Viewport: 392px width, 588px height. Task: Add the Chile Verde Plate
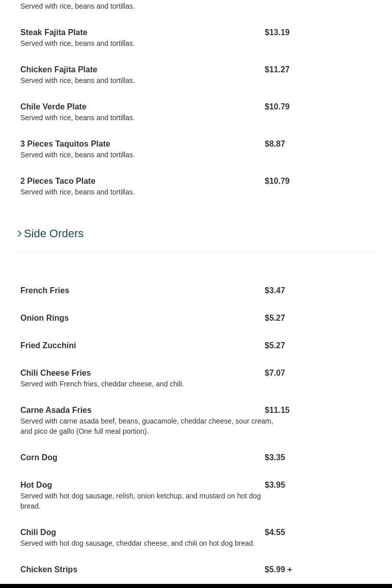point(53,107)
